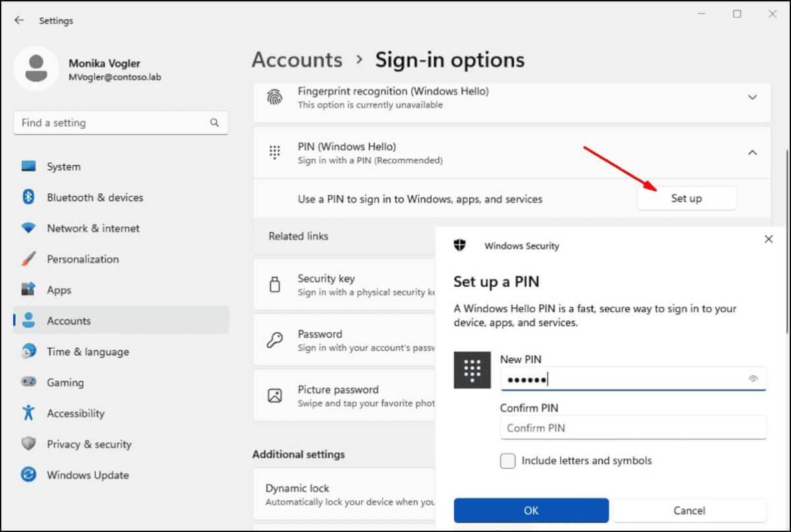Reveal the PIN with the eye icon
The image size is (791, 532).
coord(753,378)
